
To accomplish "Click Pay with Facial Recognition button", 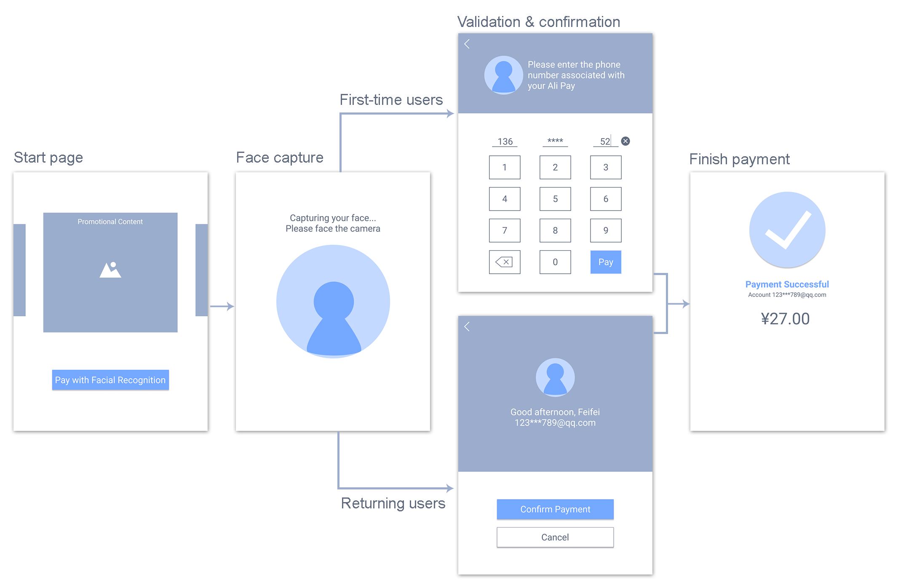I will [110, 380].
